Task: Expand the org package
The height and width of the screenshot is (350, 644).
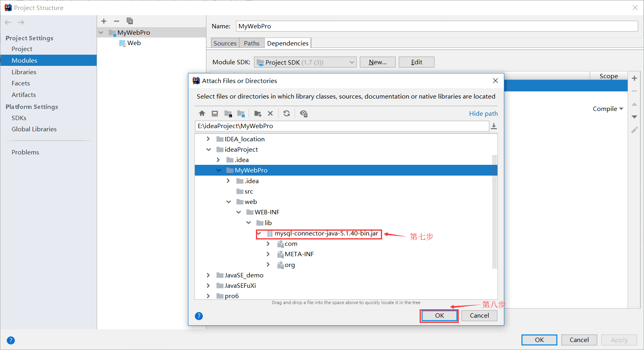Action: [268, 265]
